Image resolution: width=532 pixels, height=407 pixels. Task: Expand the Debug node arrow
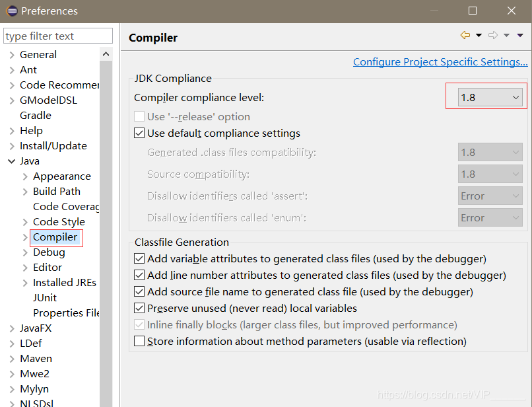tap(25, 252)
